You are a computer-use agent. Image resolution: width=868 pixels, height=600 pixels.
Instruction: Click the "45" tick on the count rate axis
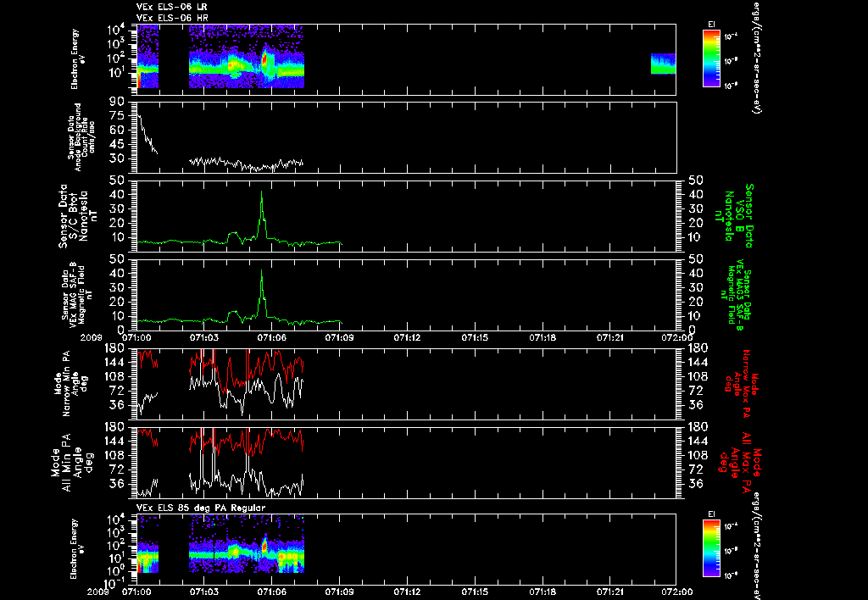click(x=117, y=144)
